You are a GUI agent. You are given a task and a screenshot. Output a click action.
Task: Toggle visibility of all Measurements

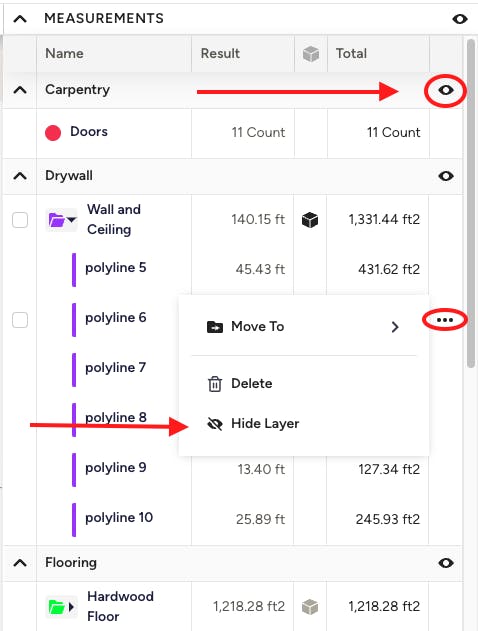(x=459, y=19)
